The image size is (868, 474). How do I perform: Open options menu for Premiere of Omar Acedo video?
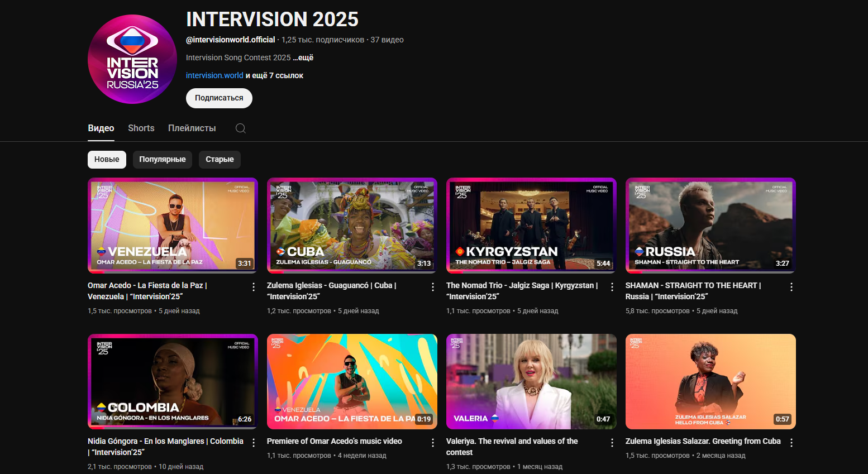pos(433,443)
